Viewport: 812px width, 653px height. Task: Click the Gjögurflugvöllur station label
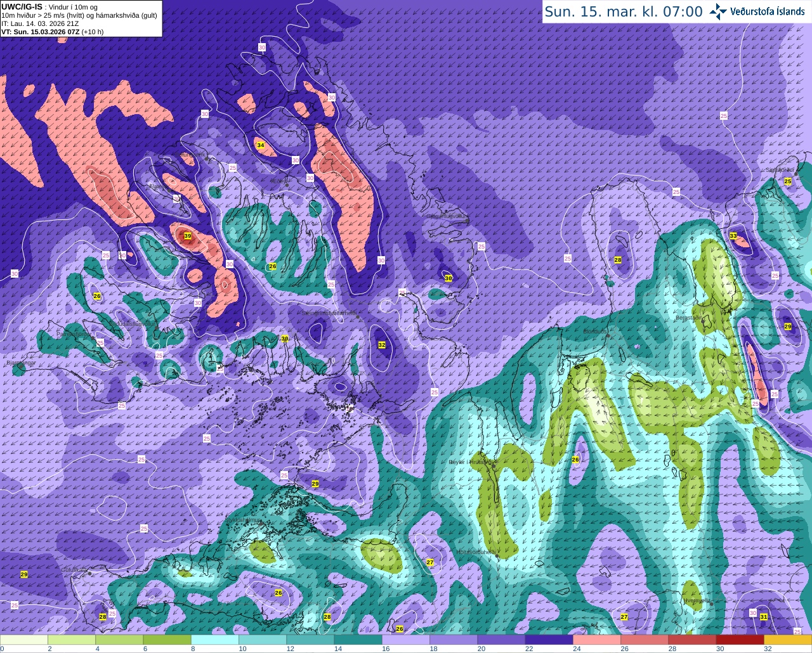pyautogui.click(x=447, y=216)
